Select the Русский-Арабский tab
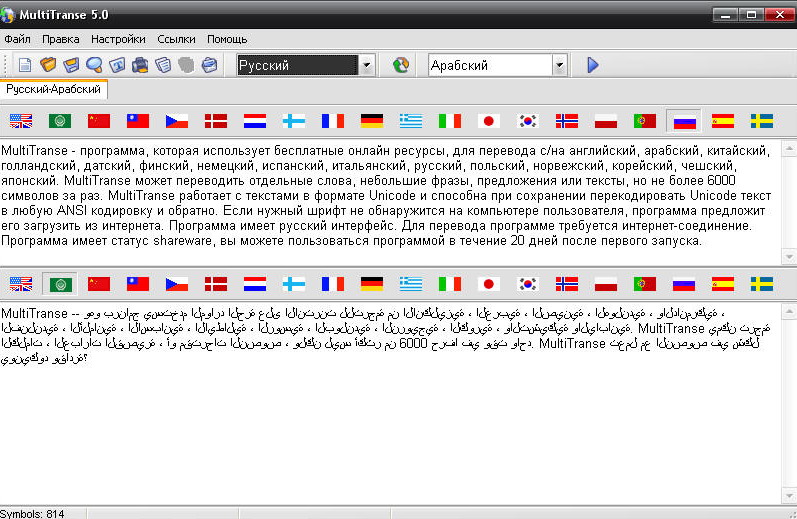The height and width of the screenshot is (519, 797). 53,89
